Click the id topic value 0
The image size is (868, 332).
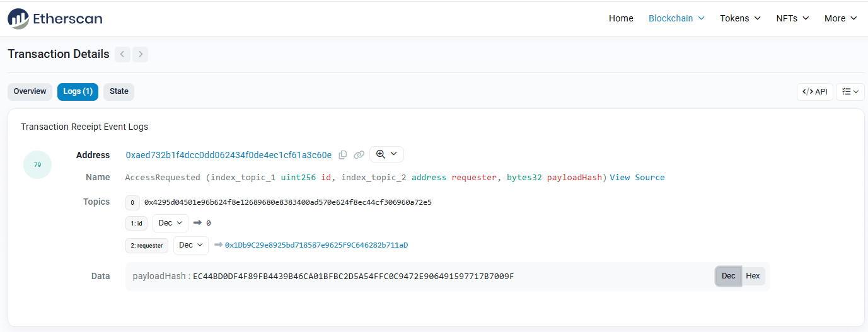[x=209, y=223]
